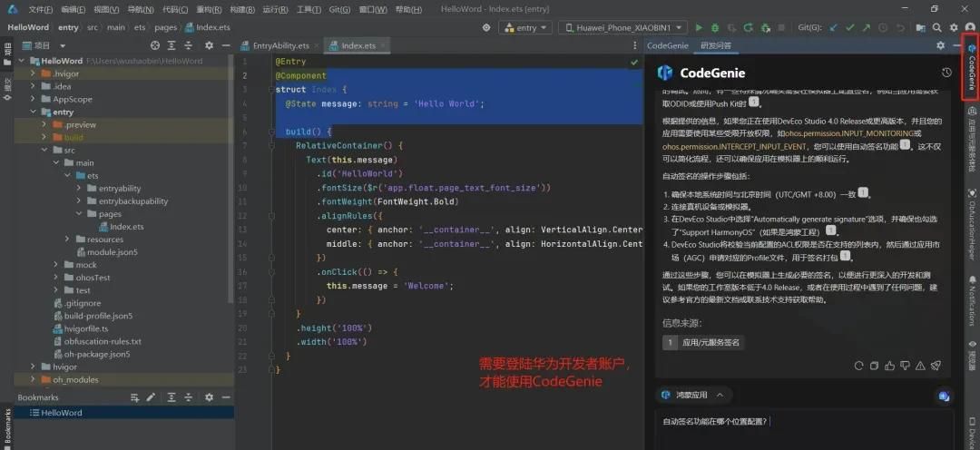Expand the AppScope folder
Viewport: 980px width, 450px height.
point(34,100)
